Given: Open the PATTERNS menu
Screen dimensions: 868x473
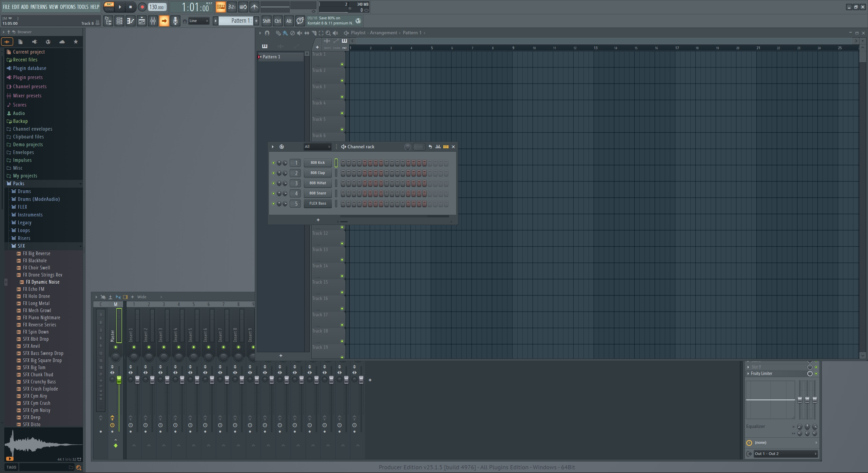Looking at the screenshot, I should pos(39,7).
